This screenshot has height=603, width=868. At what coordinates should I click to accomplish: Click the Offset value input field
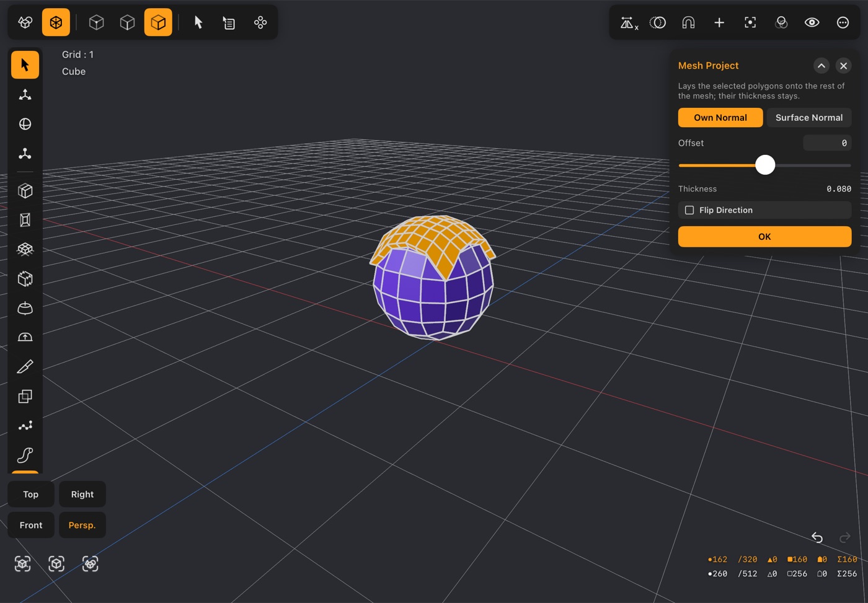pyautogui.click(x=828, y=143)
